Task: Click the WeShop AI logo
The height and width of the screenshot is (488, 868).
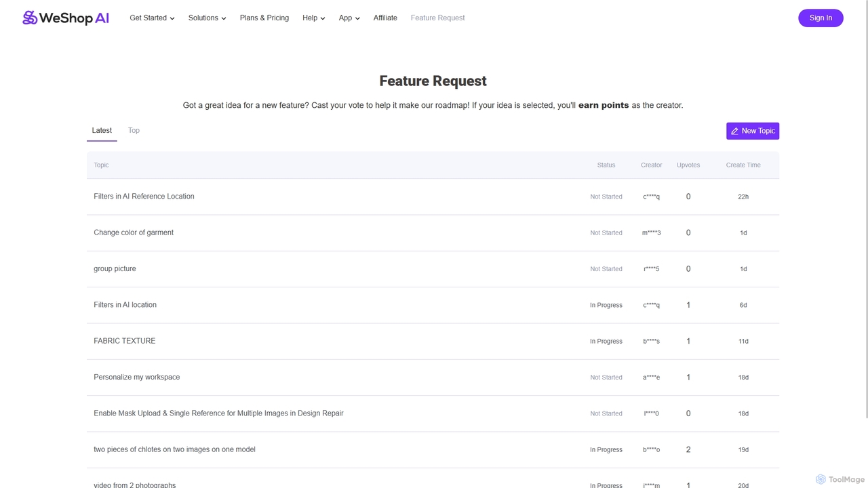Action: point(66,18)
